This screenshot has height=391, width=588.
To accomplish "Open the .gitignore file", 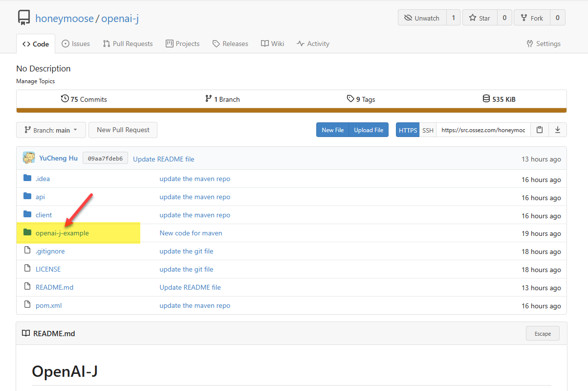I will pyautogui.click(x=50, y=251).
